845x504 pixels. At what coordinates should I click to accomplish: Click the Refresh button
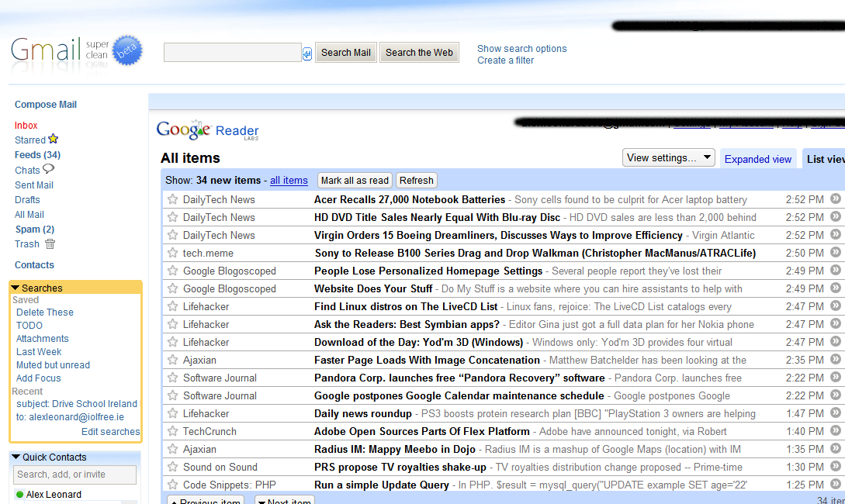coord(416,181)
